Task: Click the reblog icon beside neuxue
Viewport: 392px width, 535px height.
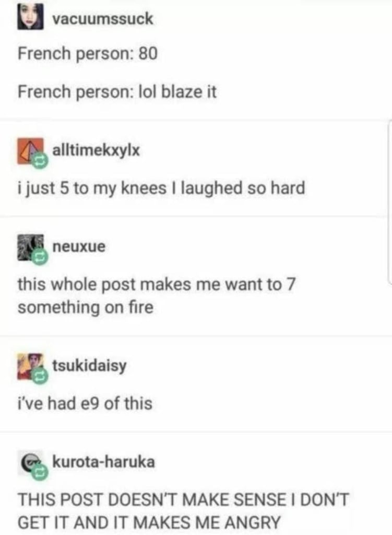Action: [x=41, y=257]
